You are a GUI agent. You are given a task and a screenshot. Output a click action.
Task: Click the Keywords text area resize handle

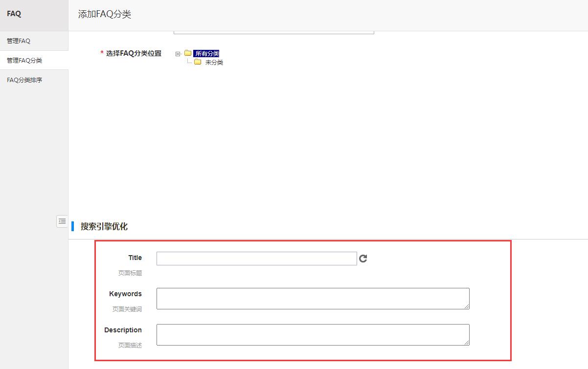467,306
